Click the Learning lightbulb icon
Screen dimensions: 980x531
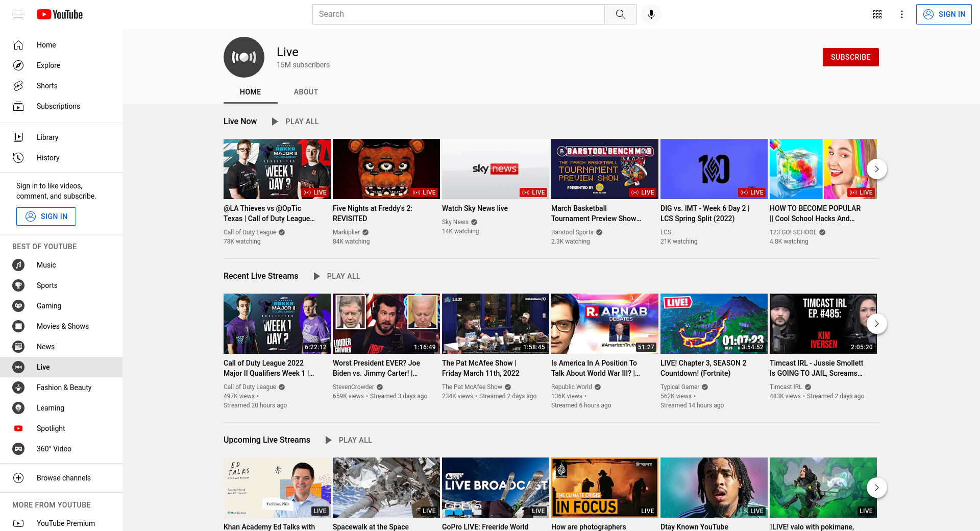coord(18,408)
